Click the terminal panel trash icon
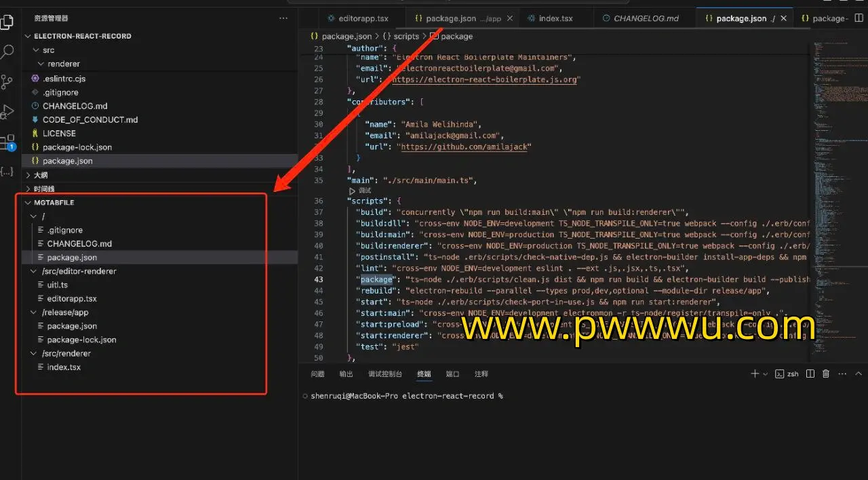 [x=825, y=374]
